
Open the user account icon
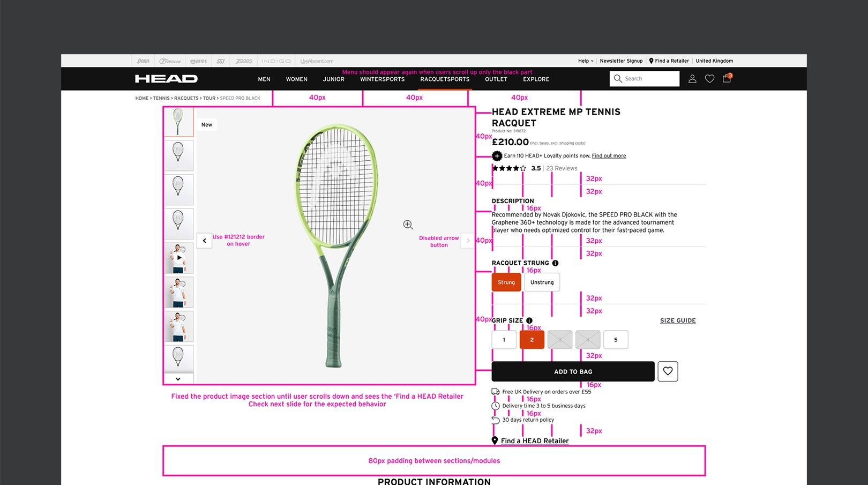692,79
